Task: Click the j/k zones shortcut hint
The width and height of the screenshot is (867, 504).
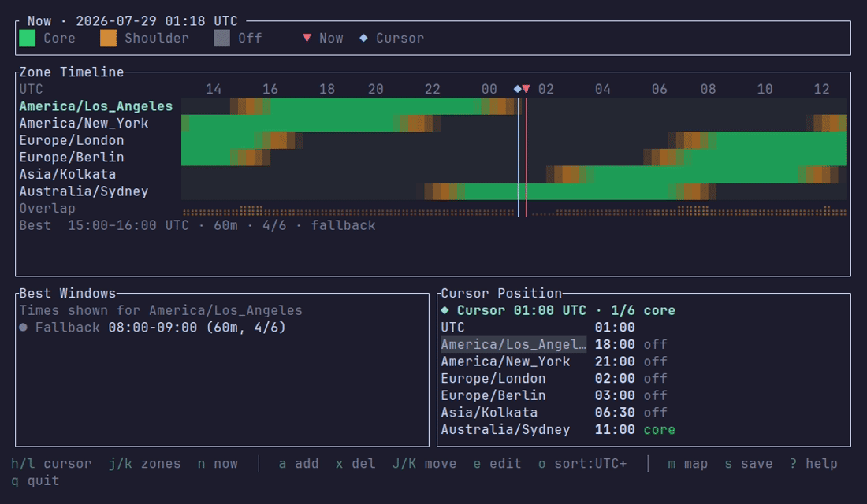Action: click(145, 464)
